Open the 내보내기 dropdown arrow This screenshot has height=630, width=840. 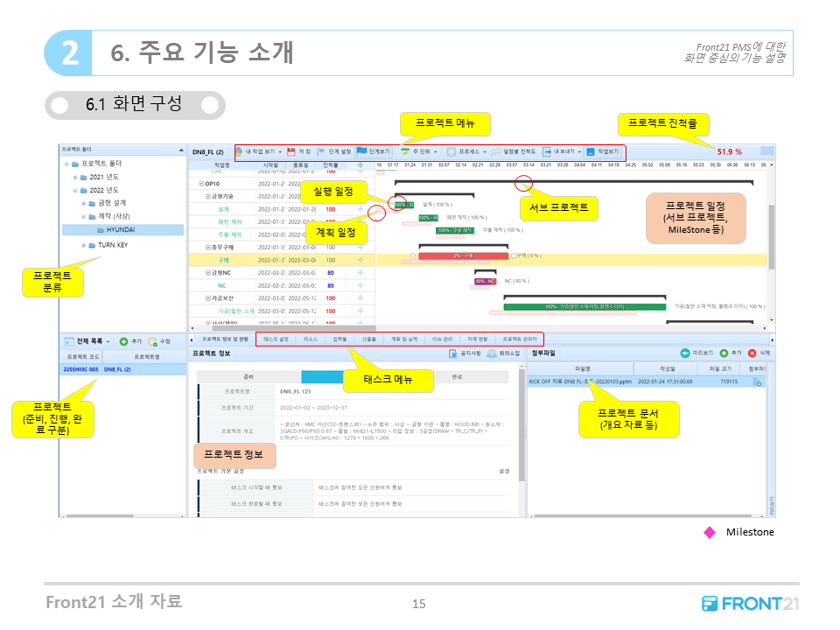tap(579, 152)
